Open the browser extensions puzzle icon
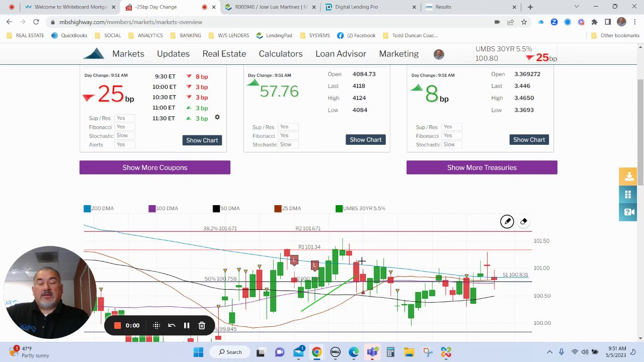The height and width of the screenshot is (362, 644). (x=594, y=22)
